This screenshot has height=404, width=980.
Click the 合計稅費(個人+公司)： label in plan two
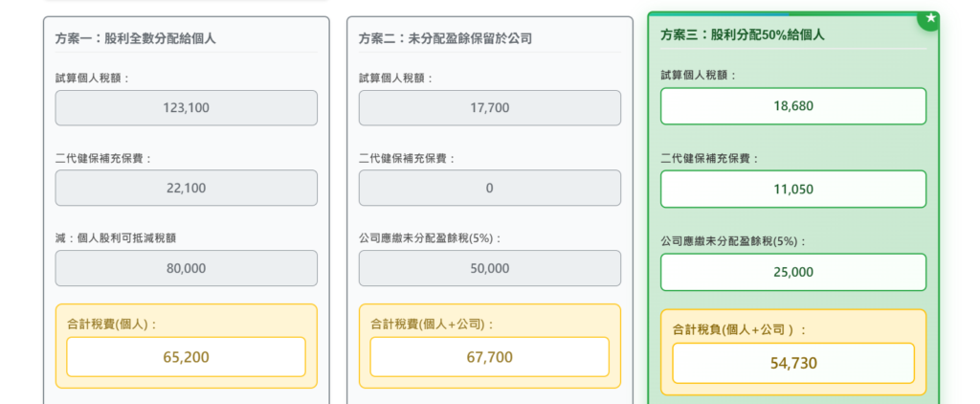pyautogui.click(x=432, y=324)
